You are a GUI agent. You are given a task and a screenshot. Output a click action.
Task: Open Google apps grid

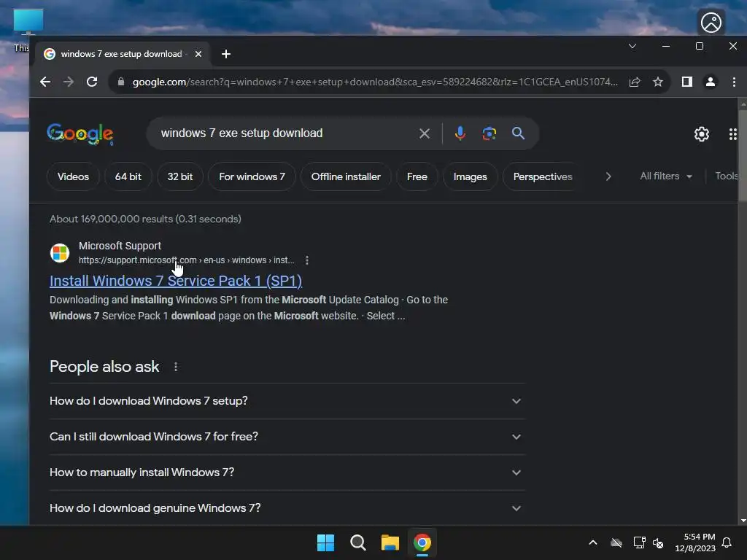(x=732, y=134)
